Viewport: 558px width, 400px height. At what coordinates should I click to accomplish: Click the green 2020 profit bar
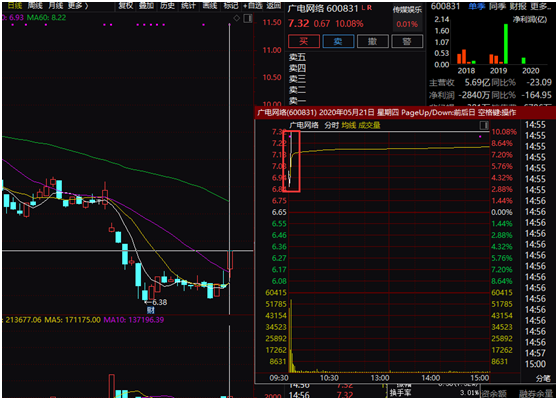[x=523, y=60]
